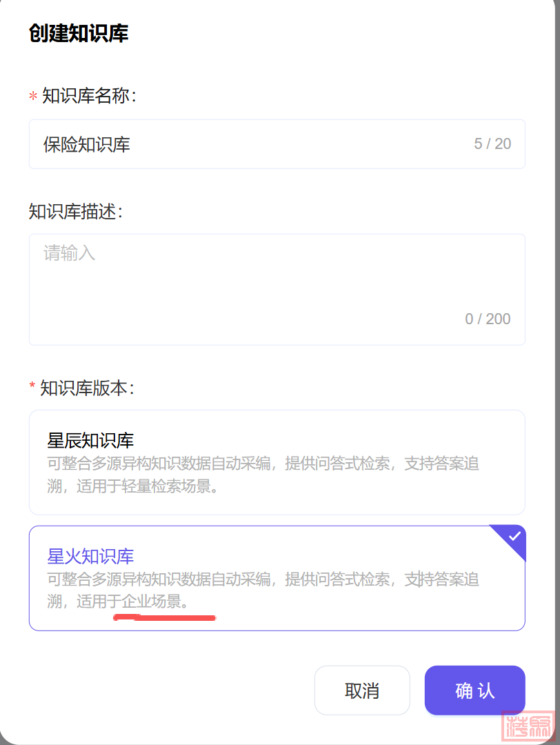
Task: Click the 星火知识库 card title text
Action: (x=90, y=556)
